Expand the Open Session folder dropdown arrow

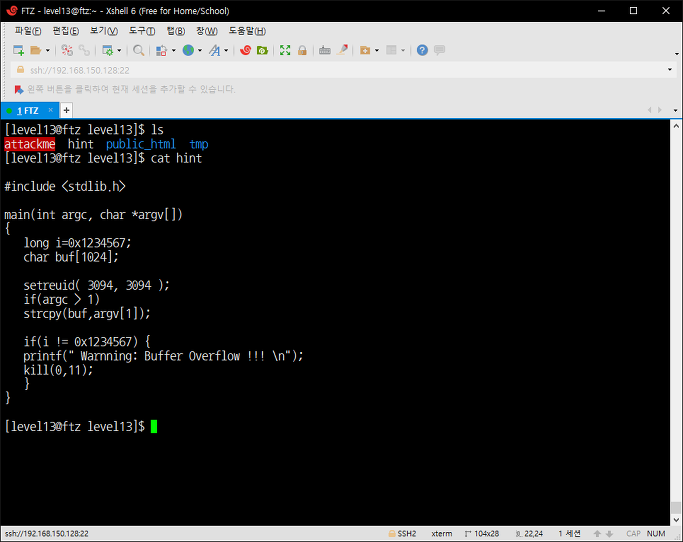tap(48, 51)
